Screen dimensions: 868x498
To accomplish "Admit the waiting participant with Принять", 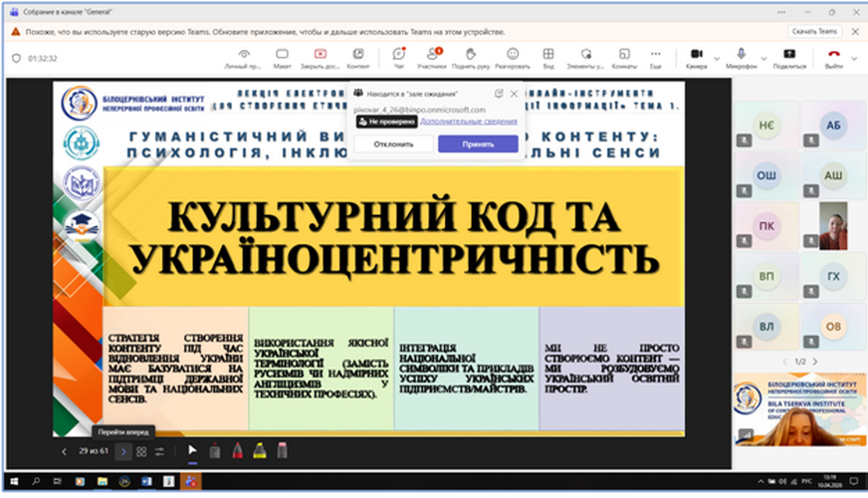I will click(x=478, y=143).
